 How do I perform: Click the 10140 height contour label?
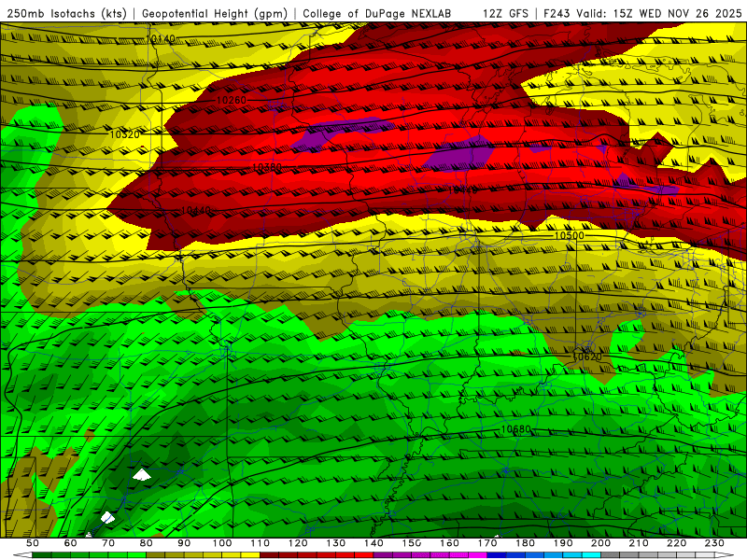tap(161, 38)
